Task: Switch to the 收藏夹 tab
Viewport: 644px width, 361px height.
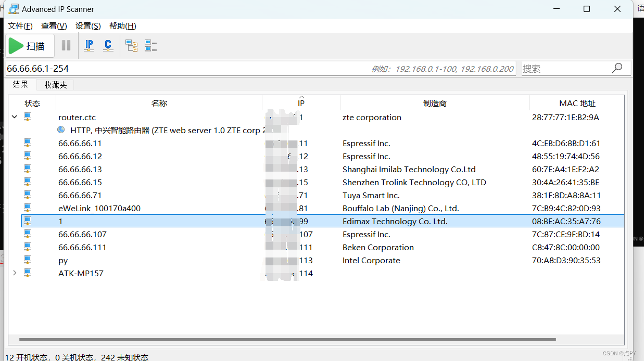Action: [x=56, y=84]
